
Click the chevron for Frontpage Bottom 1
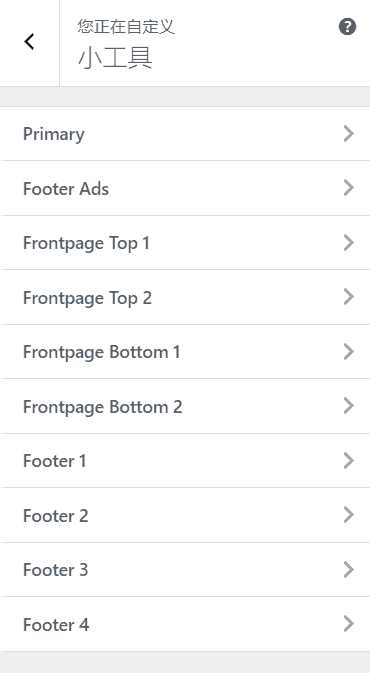pyautogui.click(x=349, y=352)
